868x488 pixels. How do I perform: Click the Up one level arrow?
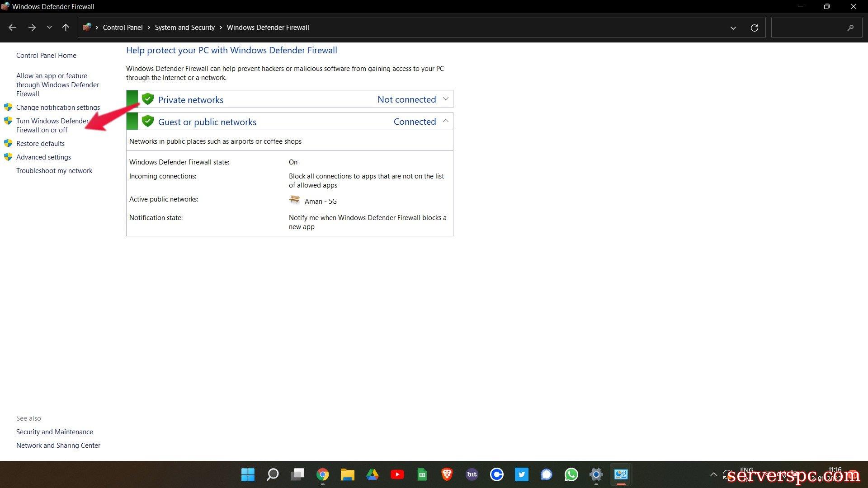pos(66,28)
